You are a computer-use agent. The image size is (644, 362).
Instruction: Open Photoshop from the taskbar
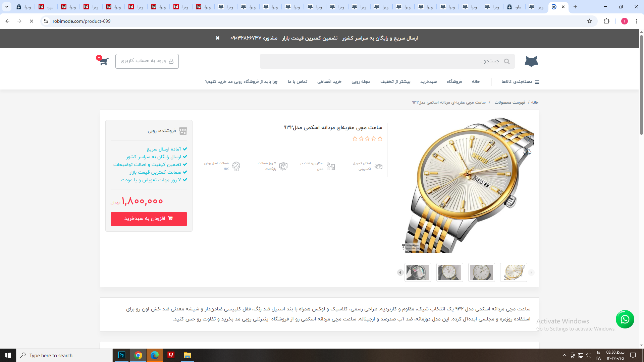point(121,355)
